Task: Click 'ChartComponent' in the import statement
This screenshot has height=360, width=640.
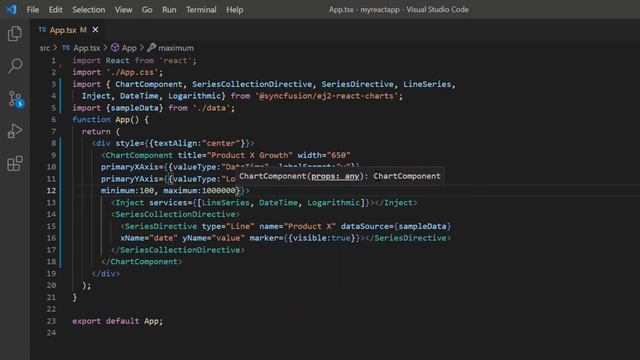Action: (x=149, y=84)
